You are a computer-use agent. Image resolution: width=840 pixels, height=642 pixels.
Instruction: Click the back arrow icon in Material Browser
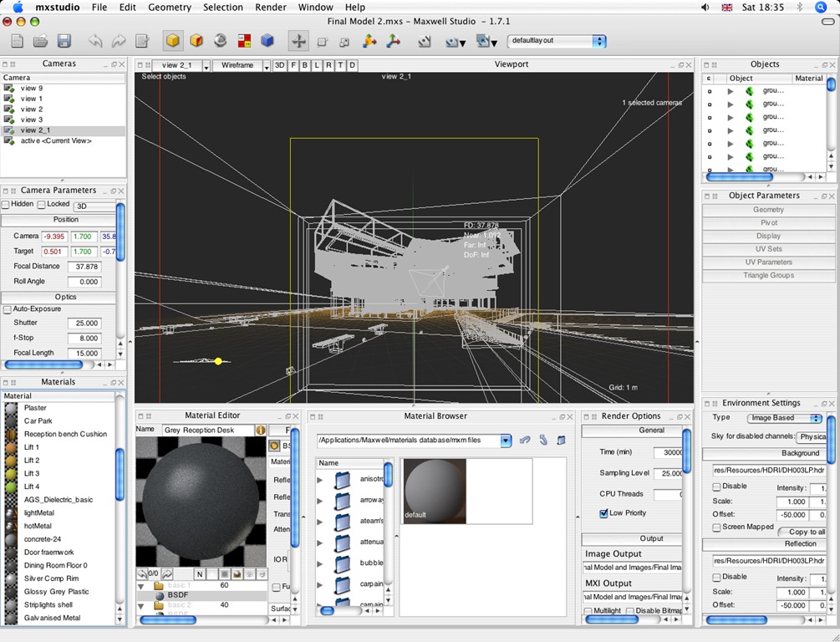coord(525,440)
